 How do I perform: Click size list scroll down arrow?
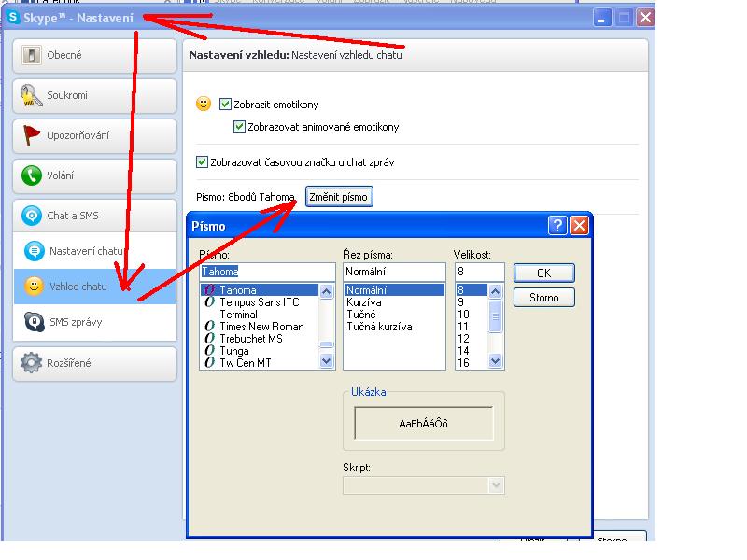496,361
